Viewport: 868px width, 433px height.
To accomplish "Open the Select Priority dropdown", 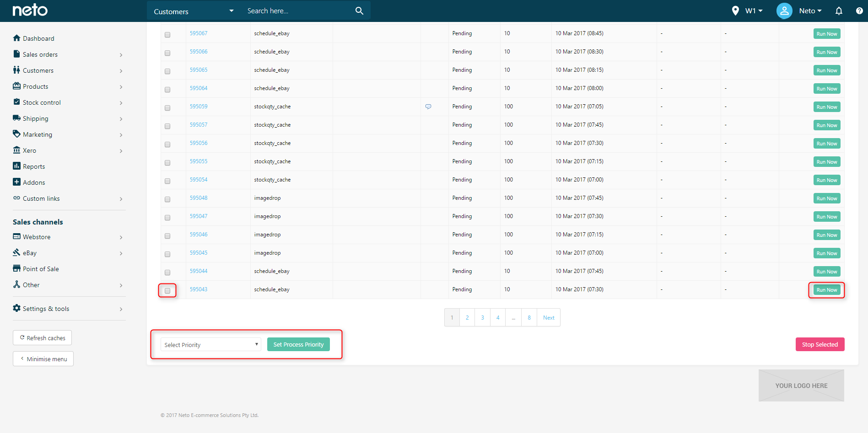I will [x=210, y=345].
